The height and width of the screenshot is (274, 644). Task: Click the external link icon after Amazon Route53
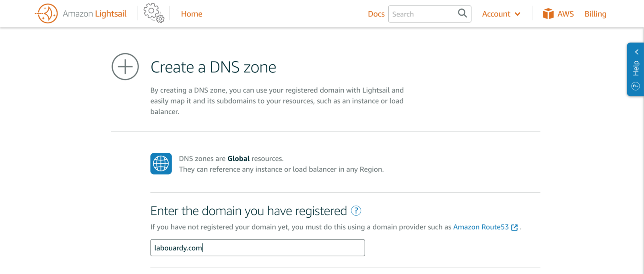(514, 227)
